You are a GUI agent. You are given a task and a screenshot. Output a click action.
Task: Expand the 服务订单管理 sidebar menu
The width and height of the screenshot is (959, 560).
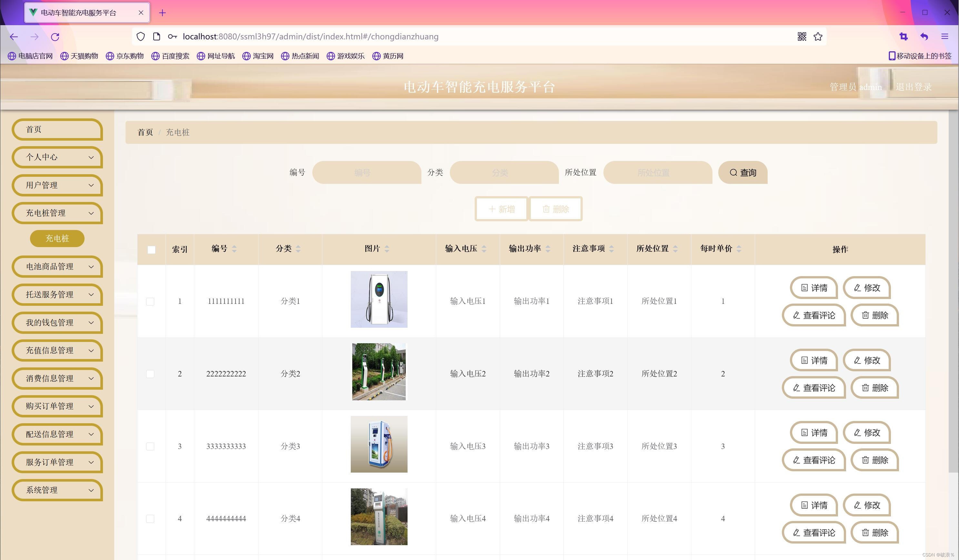click(57, 462)
